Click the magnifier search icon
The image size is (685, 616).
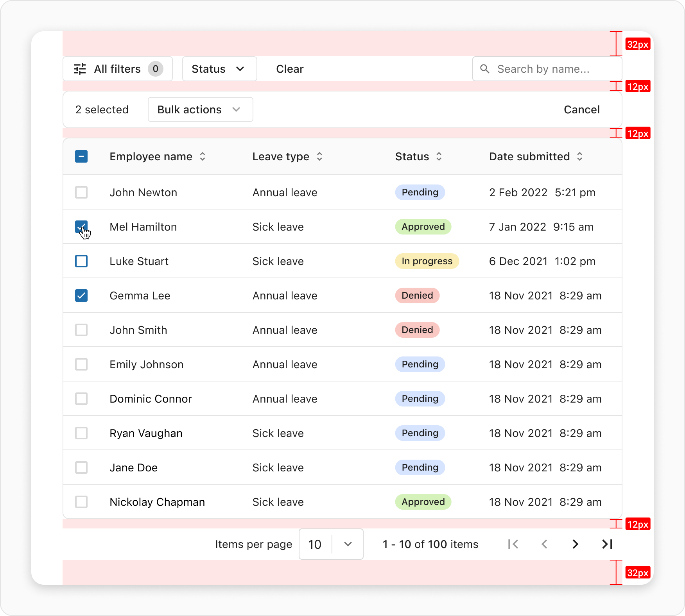[485, 69]
